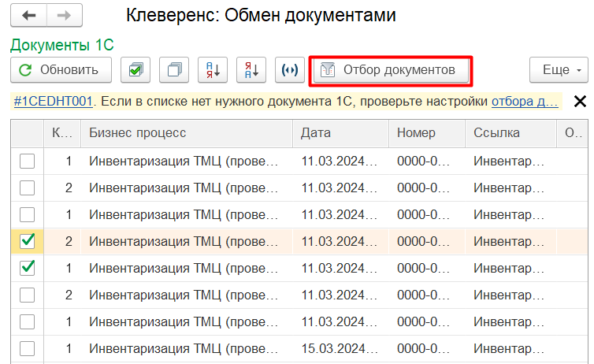Open the #1CEDHT001 link
The image size is (594, 364).
coord(53,102)
